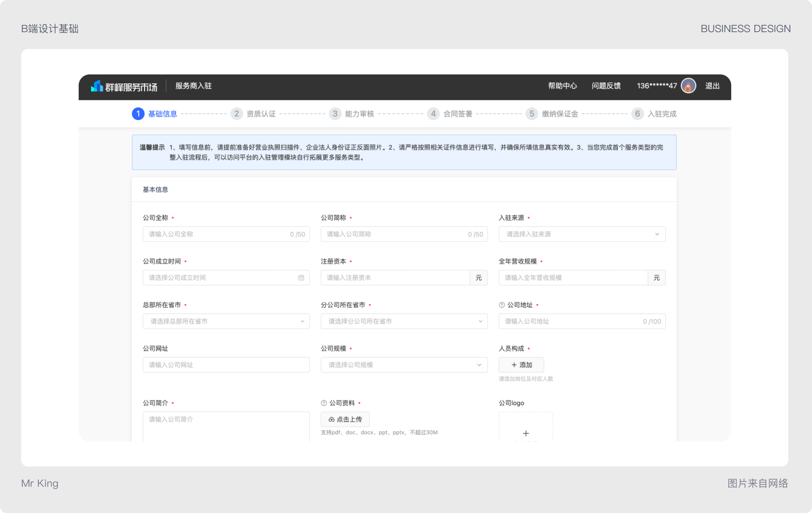The image size is (812, 513).
Task: Focus the 公司简称 input field
Action: pyautogui.click(x=404, y=234)
